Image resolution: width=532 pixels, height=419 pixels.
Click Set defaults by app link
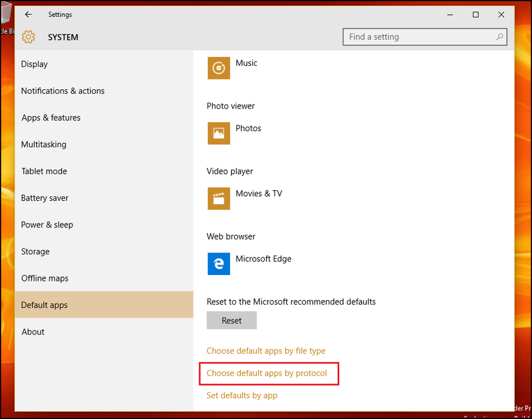point(242,395)
